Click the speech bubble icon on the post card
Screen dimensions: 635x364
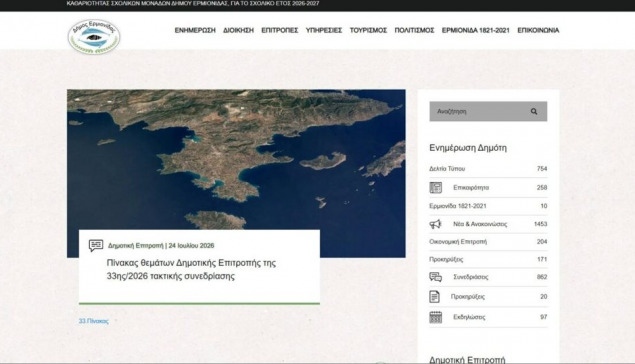click(96, 245)
